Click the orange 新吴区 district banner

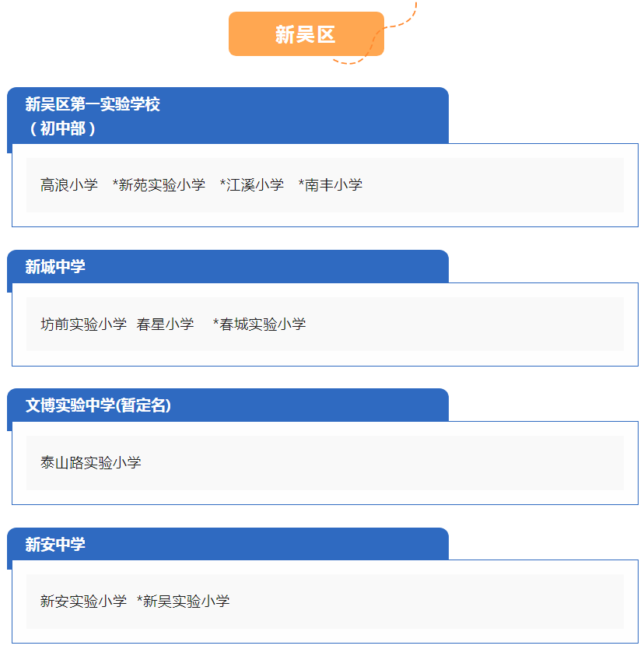point(306,34)
